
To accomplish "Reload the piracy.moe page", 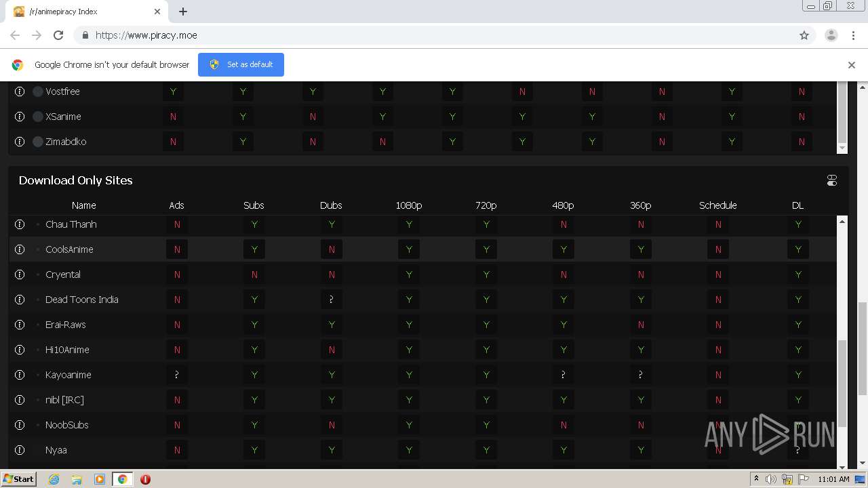I will tap(58, 35).
